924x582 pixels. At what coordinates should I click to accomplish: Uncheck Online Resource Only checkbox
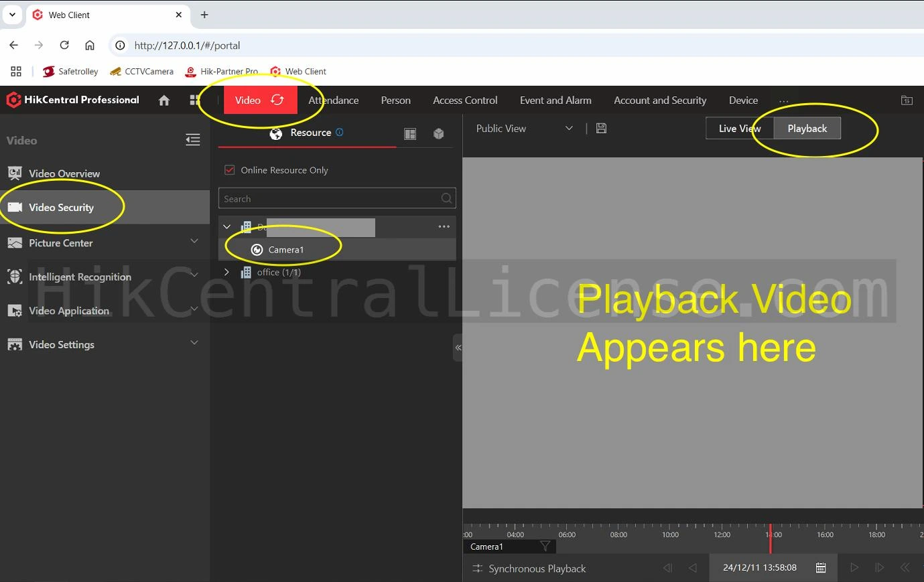pos(230,170)
